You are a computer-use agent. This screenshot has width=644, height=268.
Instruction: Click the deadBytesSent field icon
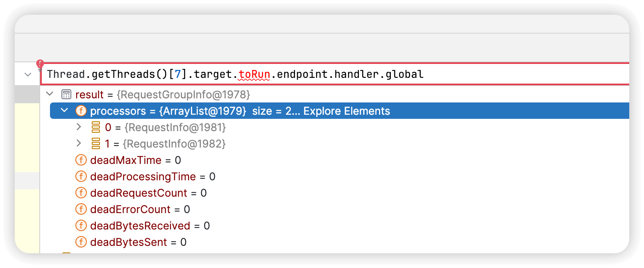tap(81, 242)
